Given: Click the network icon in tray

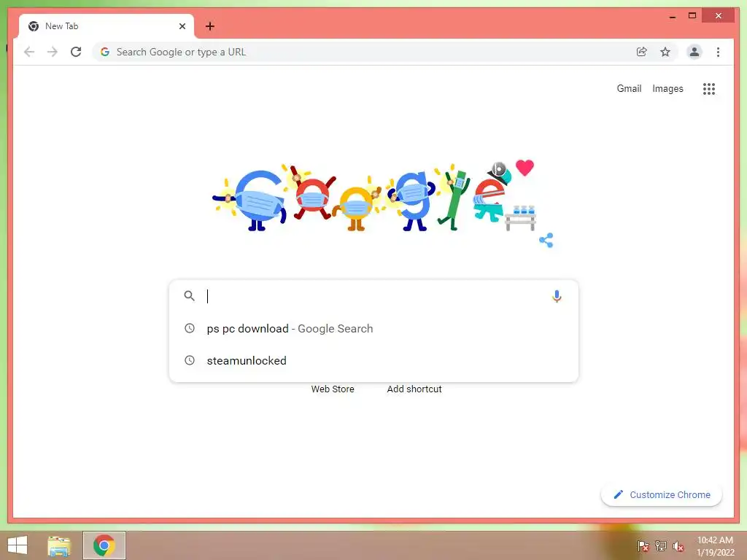Looking at the screenshot, I should pos(661,545).
